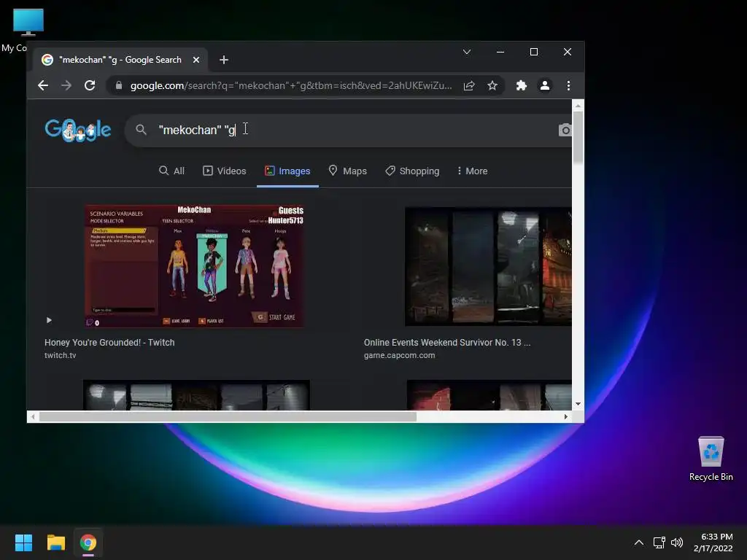Switch to the Videos tab

(225, 171)
